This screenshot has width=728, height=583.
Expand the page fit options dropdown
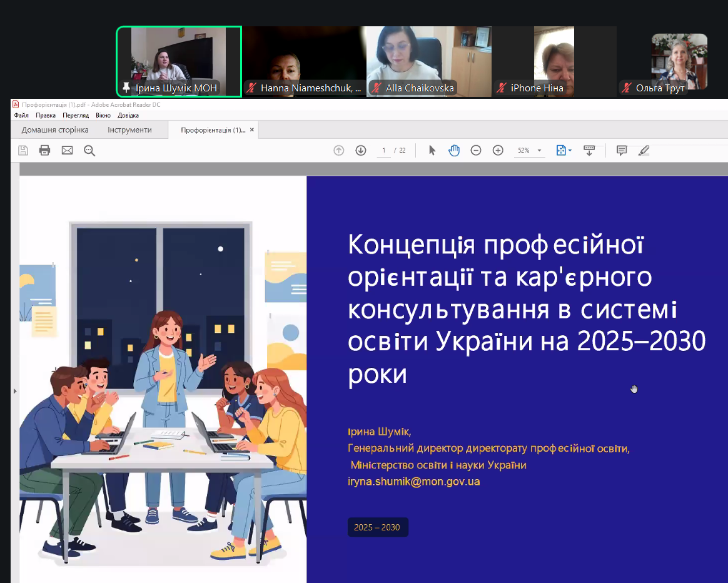coord(564,150)
